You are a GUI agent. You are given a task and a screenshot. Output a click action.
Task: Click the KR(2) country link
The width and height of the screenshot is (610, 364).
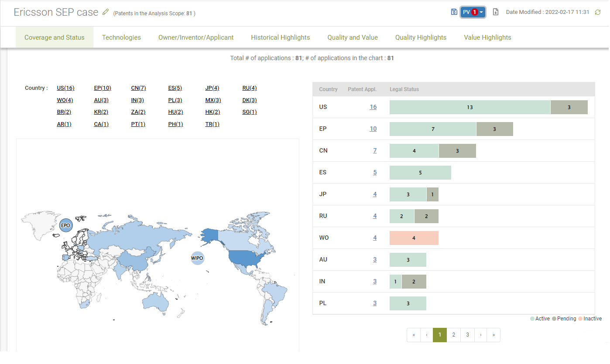[x=101, y=112]
